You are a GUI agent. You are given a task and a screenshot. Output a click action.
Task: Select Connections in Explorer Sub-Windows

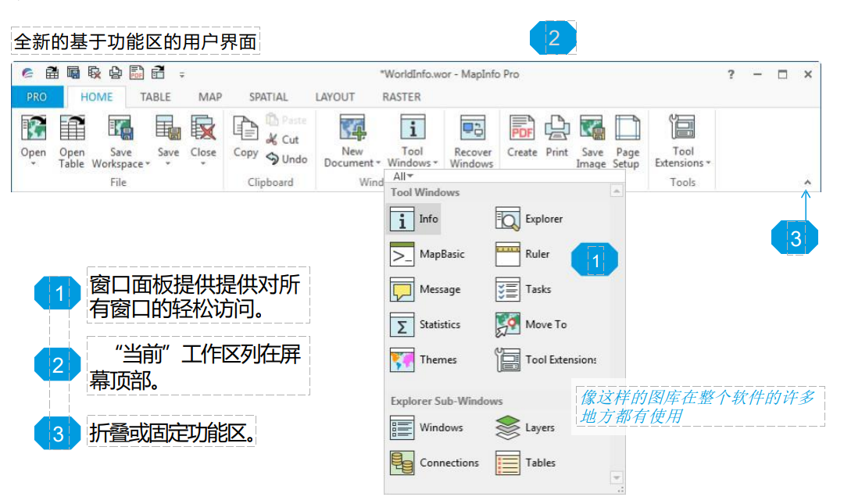point(434,463)
